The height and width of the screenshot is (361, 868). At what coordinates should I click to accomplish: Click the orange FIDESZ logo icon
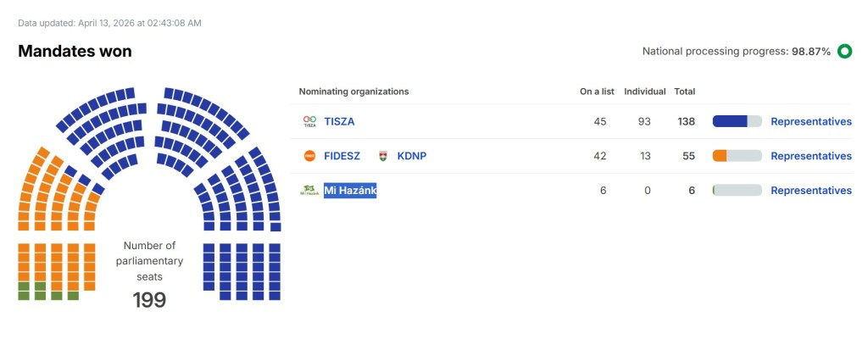(309, 156)
